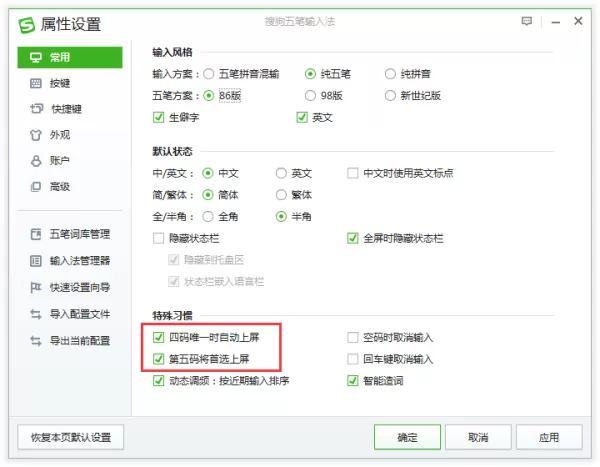Select 繁体 character mode
The height and width of the screenshot is (467, 600).
281,195
